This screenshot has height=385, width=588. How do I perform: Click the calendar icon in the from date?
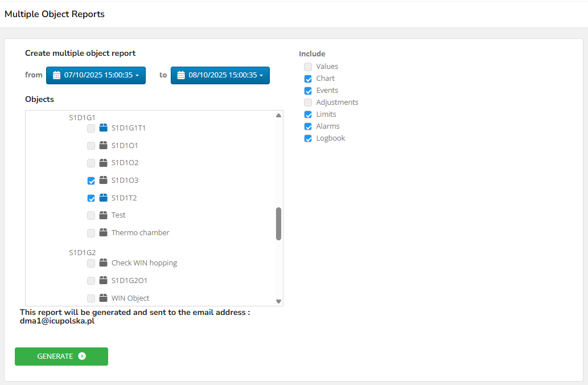pos(57,75)
